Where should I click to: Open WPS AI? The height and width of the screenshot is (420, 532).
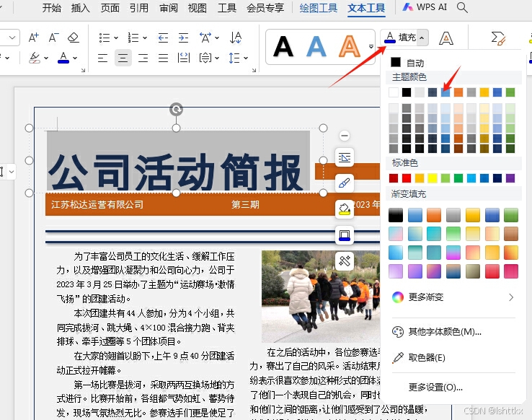pos(425,7)
